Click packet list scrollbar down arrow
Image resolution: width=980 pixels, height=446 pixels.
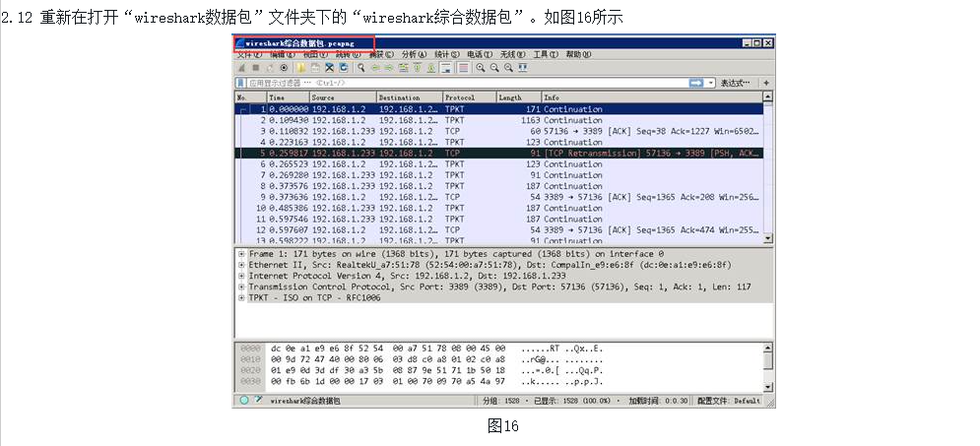point(768,238)
